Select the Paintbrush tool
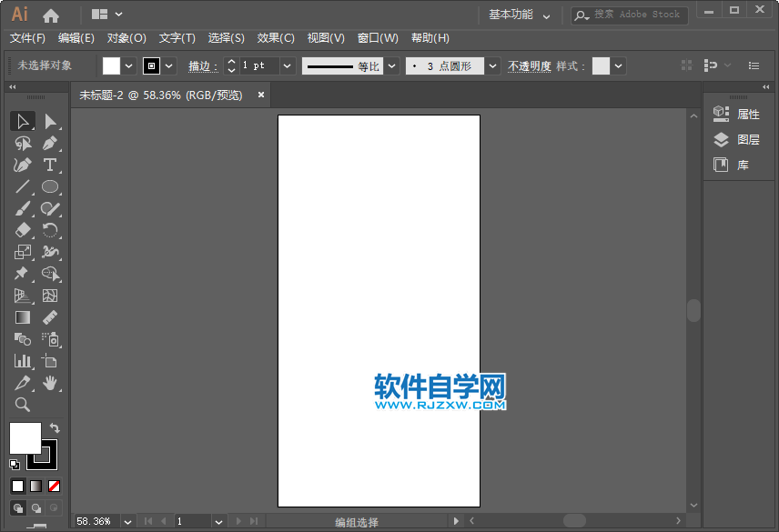Viewport: 779px width, 532px height. (23, 208)
